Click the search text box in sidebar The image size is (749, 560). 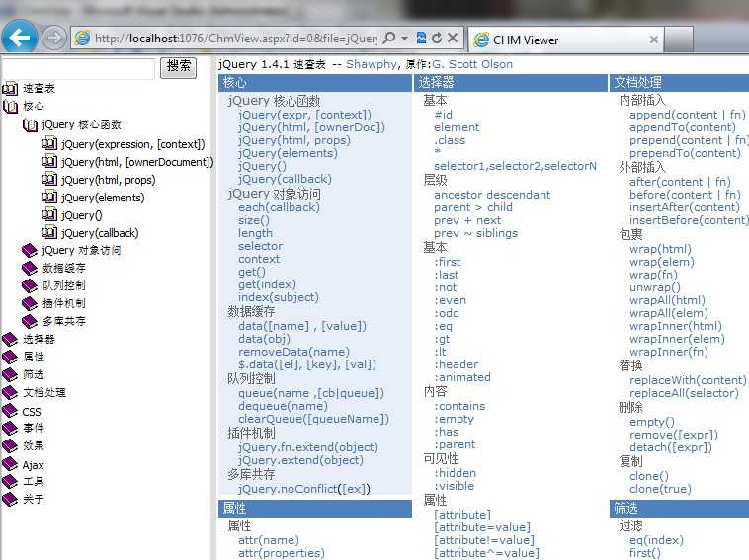(x=78, y=68)
